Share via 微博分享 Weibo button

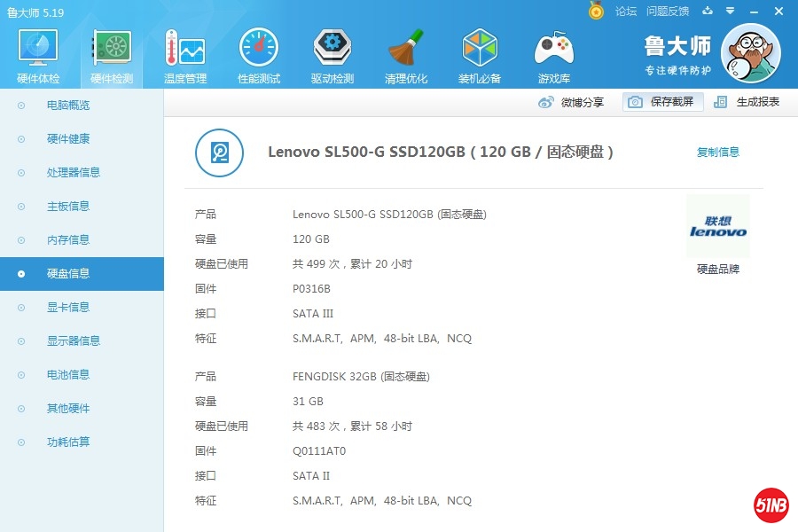pos(572,102)
